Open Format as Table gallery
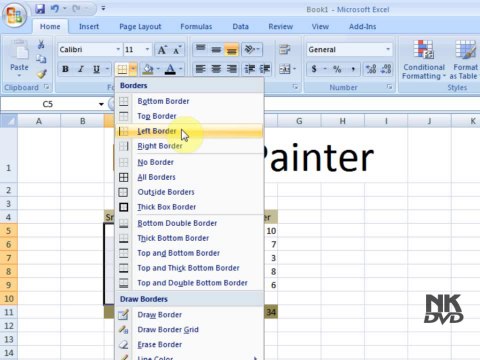 pos(465,60)
